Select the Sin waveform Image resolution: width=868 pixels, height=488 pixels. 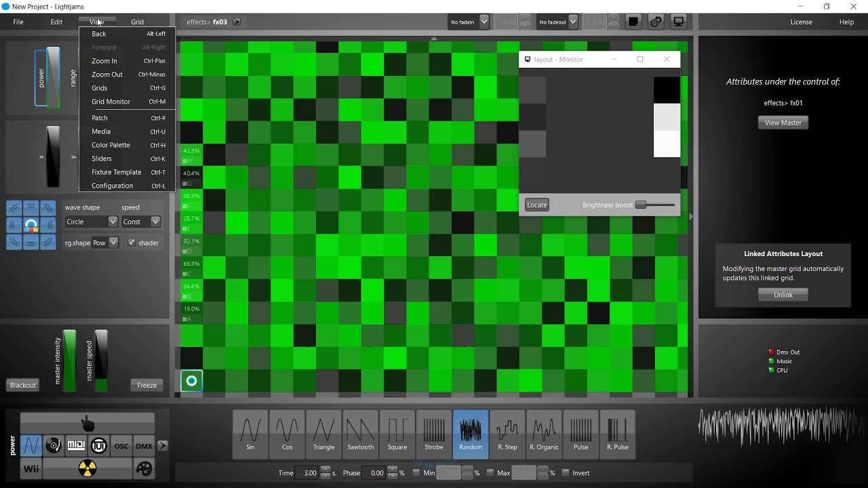pyautogui.click(x=250, y=434)
